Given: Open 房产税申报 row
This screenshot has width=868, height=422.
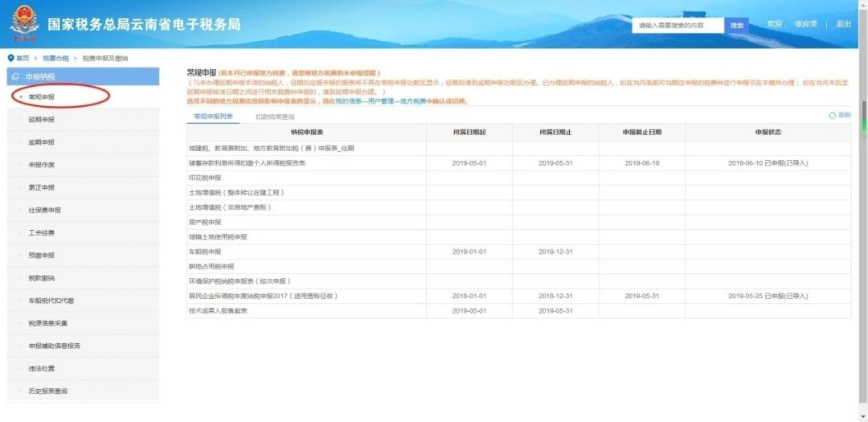Looking at the screenshot, I should [x=518, y=222].
